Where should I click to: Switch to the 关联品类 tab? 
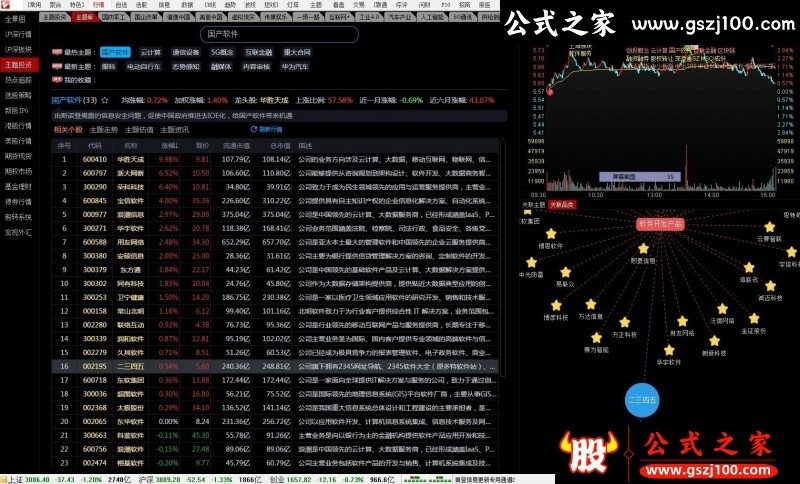tap(562, 205)
